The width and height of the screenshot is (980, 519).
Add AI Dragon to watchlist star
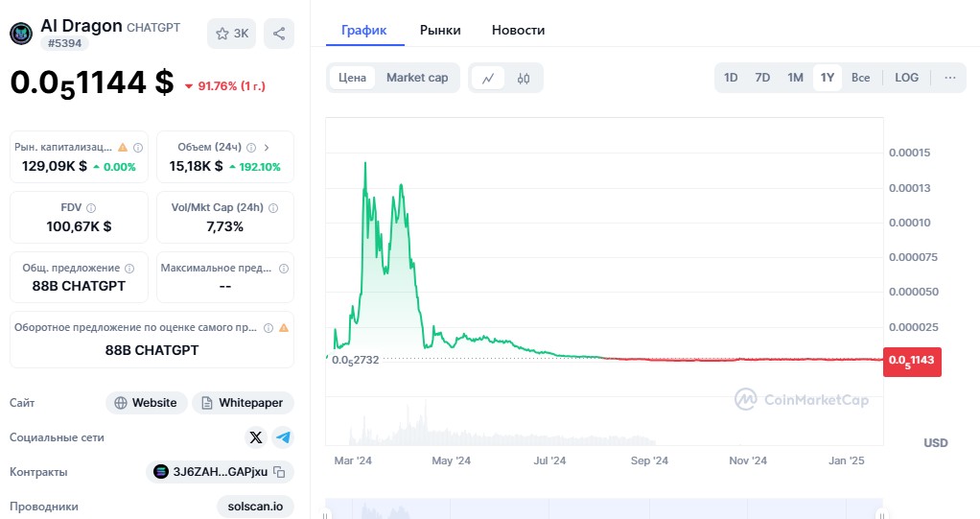click(x=222, y=34)
